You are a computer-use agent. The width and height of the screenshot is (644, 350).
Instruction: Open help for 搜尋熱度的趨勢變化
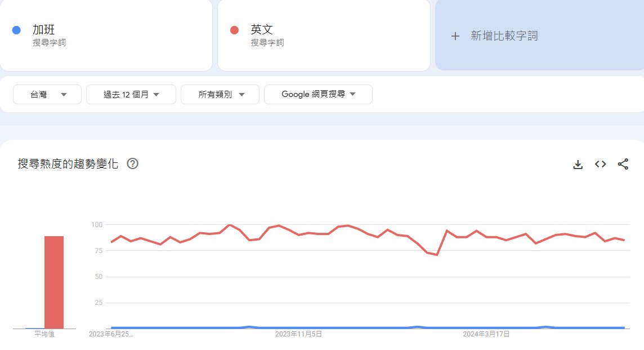point(133,163)
